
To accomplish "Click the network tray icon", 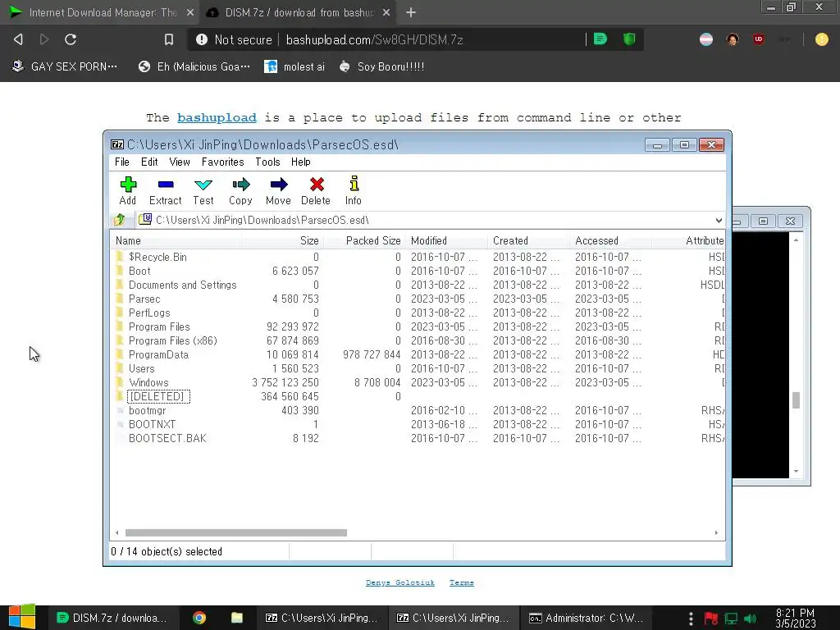I will click(731, 619).
